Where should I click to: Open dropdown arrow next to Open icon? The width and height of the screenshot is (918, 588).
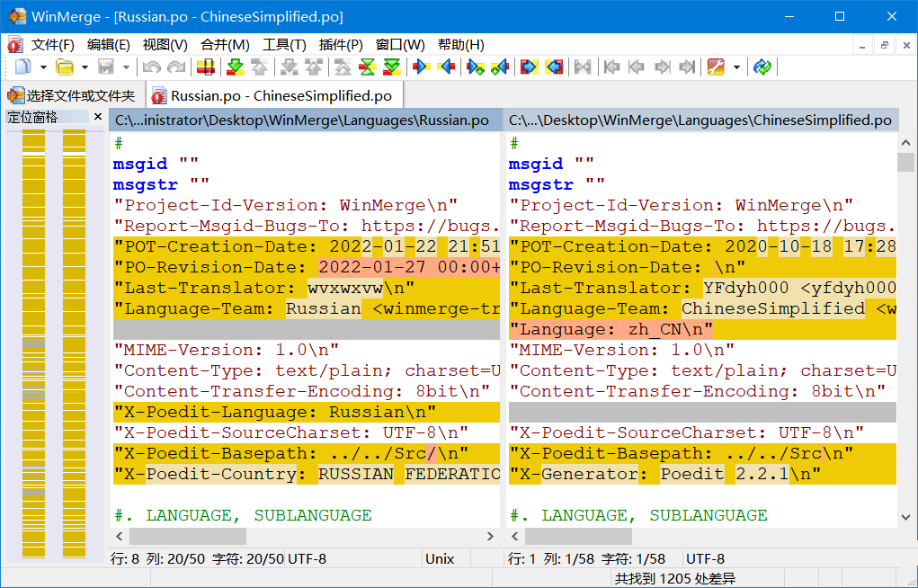(x=85, y=67)
